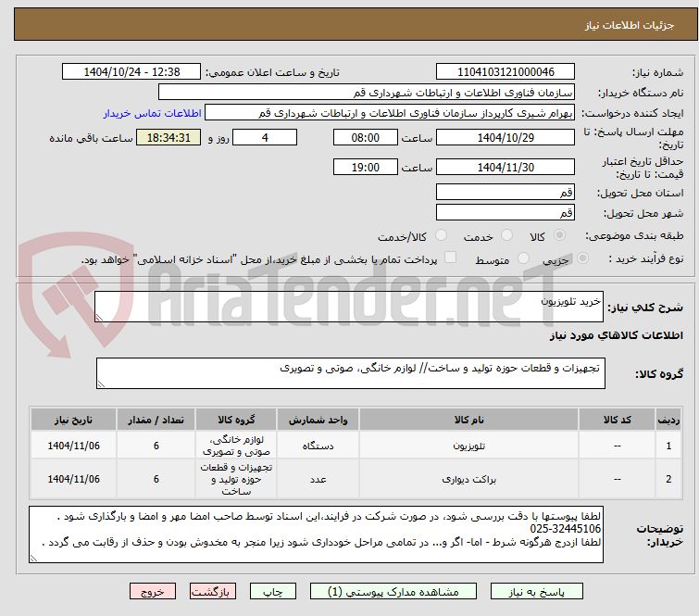Click the جزئیات اطلاعات نیاز header title
The width and height of the screenshot is (699, 616).
pos(629,25)
